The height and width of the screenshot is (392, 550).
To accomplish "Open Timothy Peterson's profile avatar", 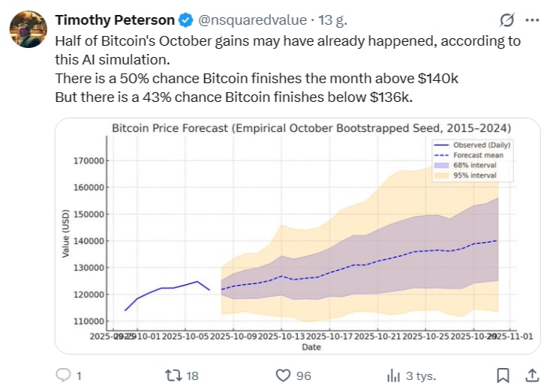I will tap(26, 30).
